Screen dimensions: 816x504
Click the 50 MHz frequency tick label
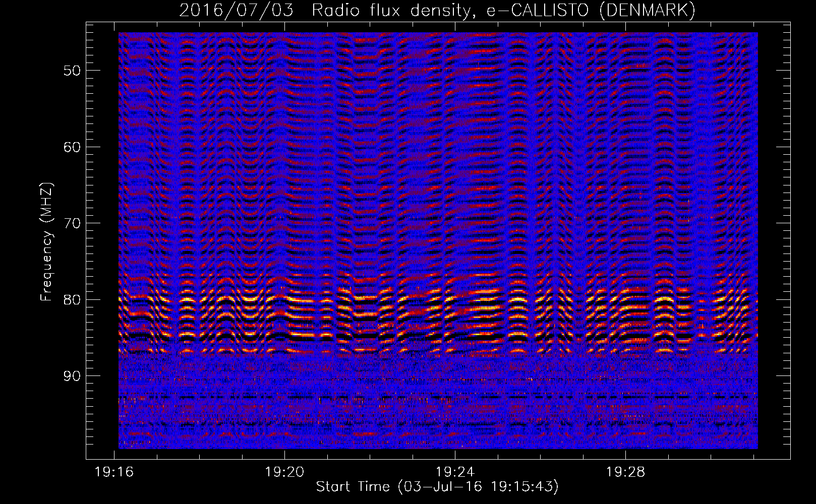pyautogui.click(x=72, y=71)
